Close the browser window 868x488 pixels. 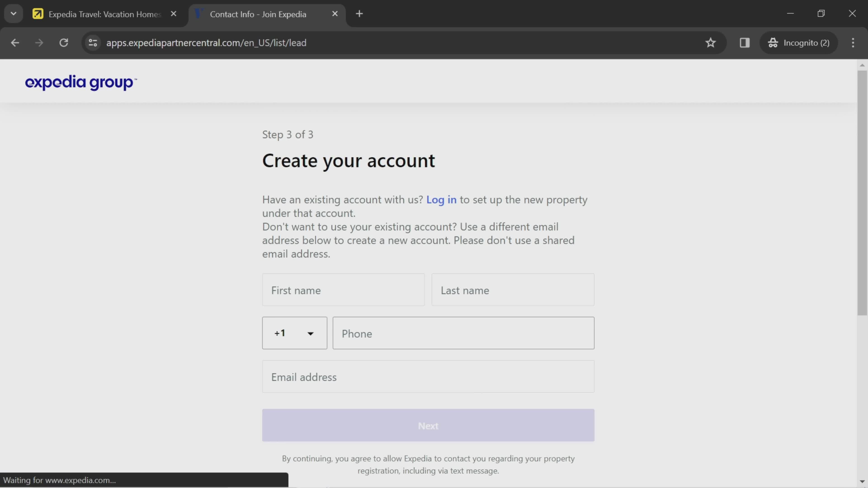(x=852, y=14)
